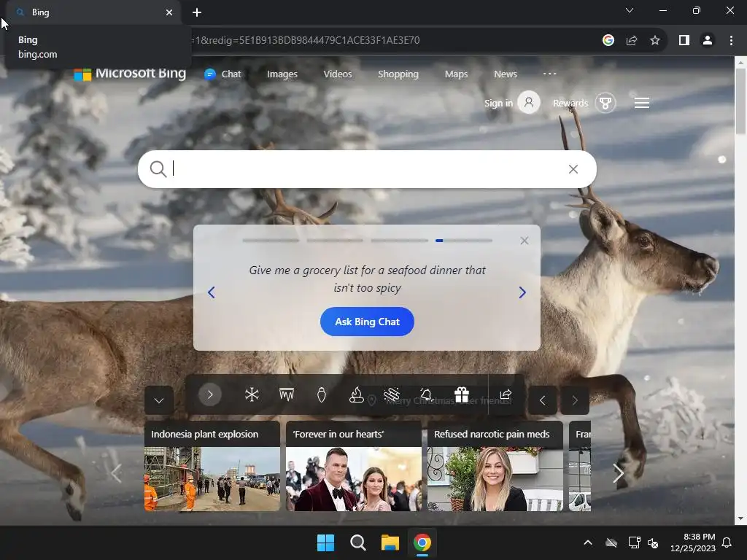747x560 pixels.
Task: Focus the Bing search input field
Action: (367, 169)
